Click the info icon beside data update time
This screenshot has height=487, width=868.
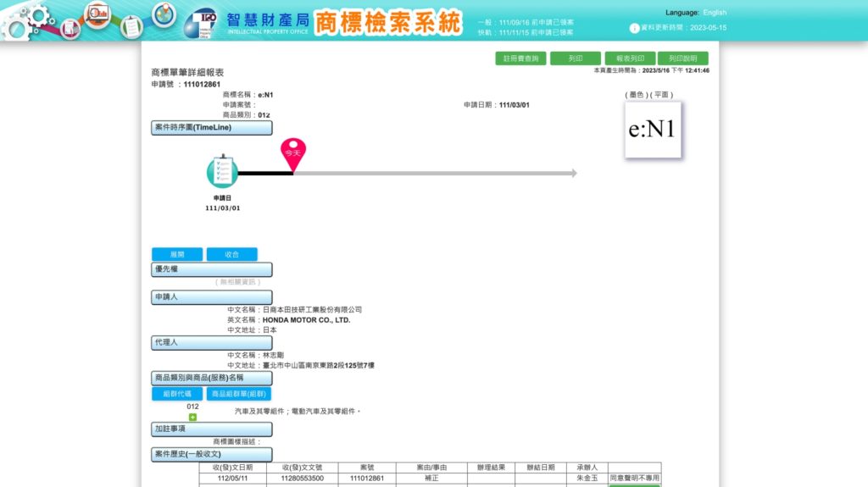pos(634,28)
